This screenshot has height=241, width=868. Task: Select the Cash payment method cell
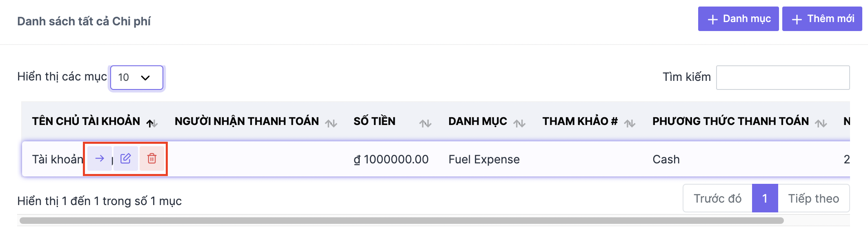(666, 159)
